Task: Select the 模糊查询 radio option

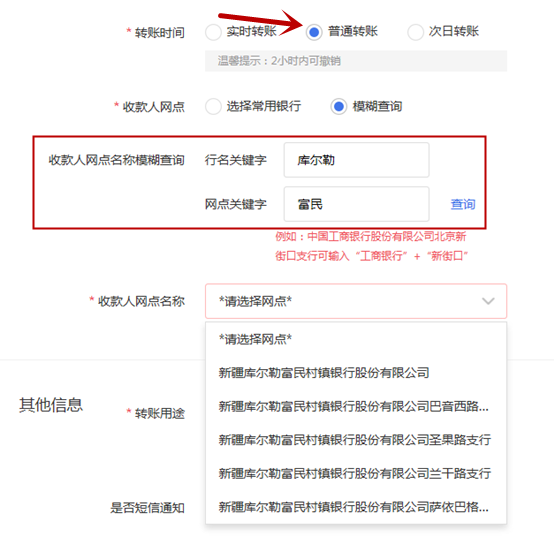Action: (338, 106)
